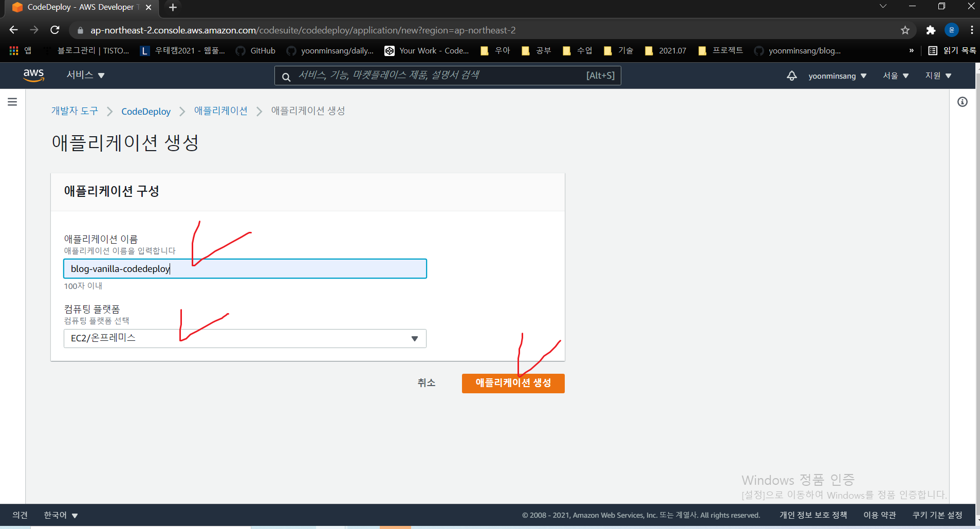
Task: Click the AWS service search field
Action: point(448,76)
